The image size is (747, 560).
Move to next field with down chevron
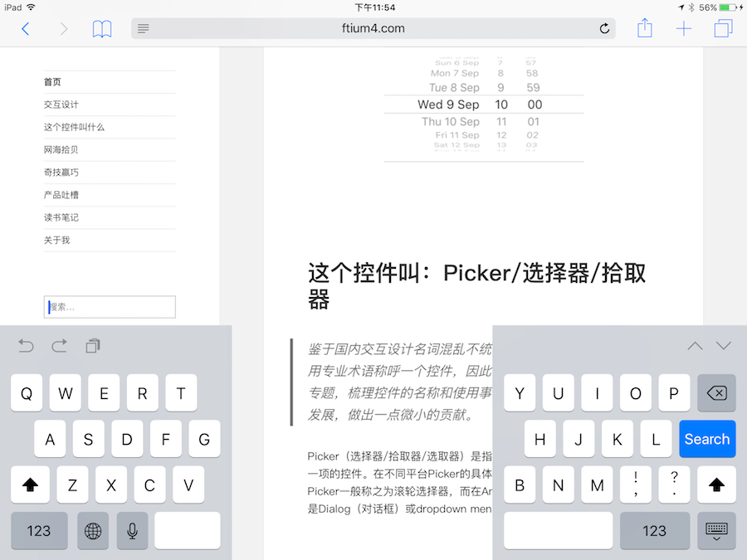click(723, 346)
